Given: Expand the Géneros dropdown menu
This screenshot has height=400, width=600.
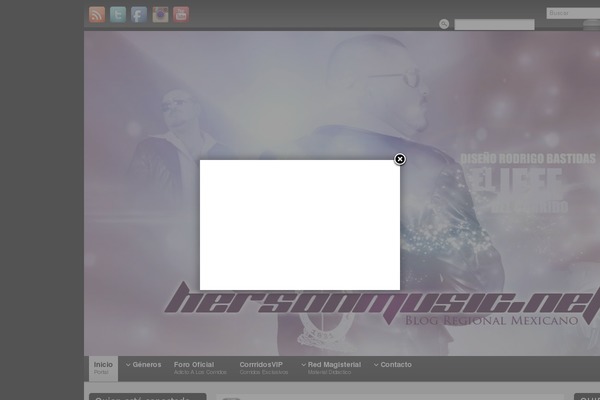Looking at the screenshot, I should 143,365.
